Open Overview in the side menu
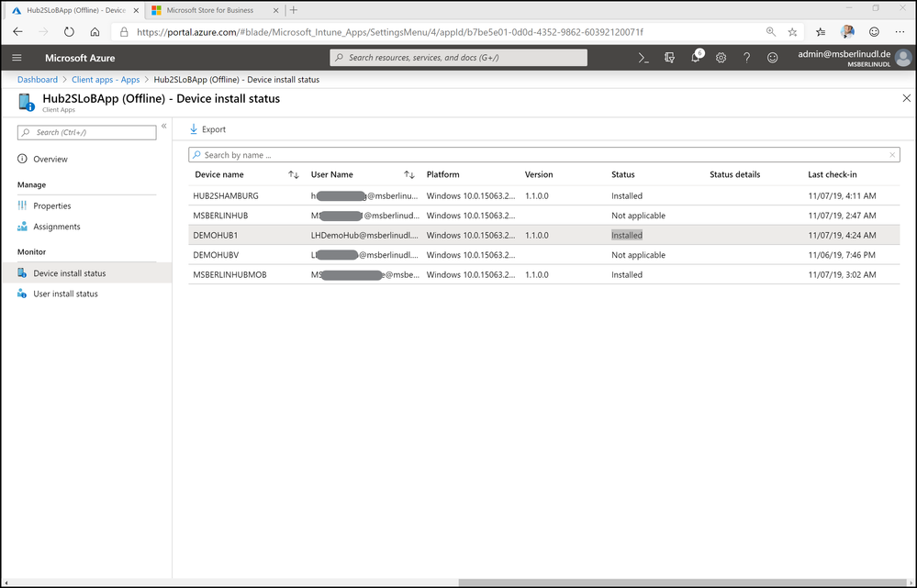 click(50, 159)
